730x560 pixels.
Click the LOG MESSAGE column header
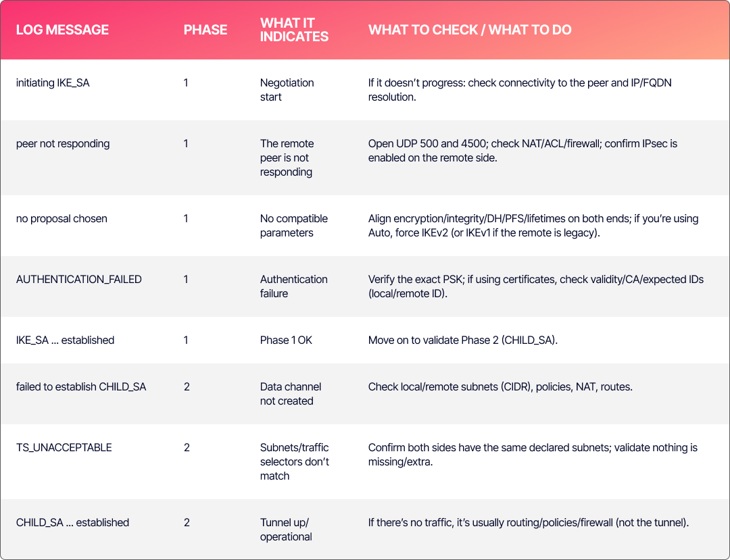(62, 30)
